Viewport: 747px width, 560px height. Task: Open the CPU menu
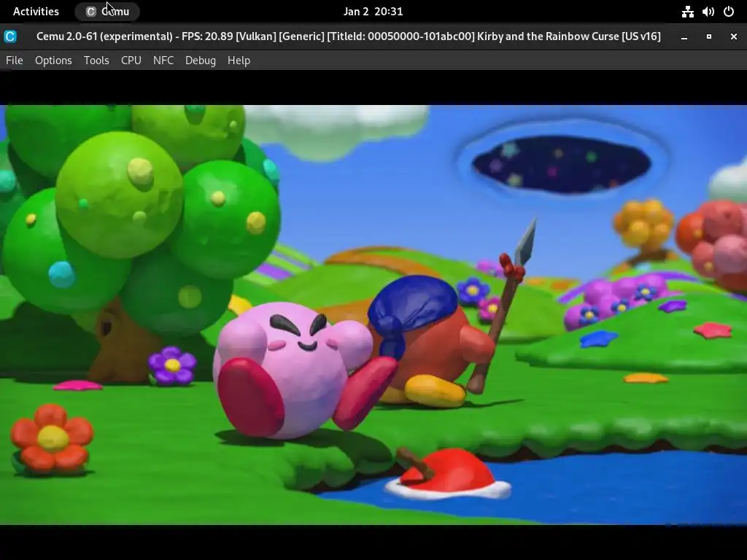(x=131, y=61)
